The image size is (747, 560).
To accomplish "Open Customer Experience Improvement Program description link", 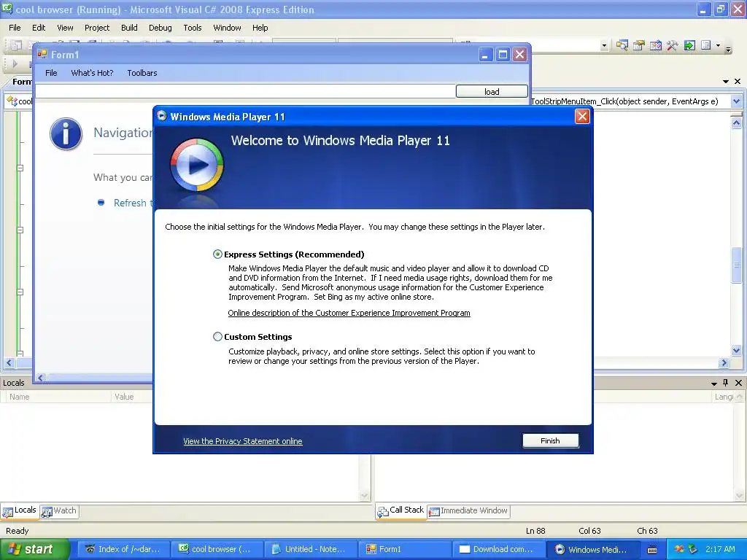I will [x=349, y=313].
